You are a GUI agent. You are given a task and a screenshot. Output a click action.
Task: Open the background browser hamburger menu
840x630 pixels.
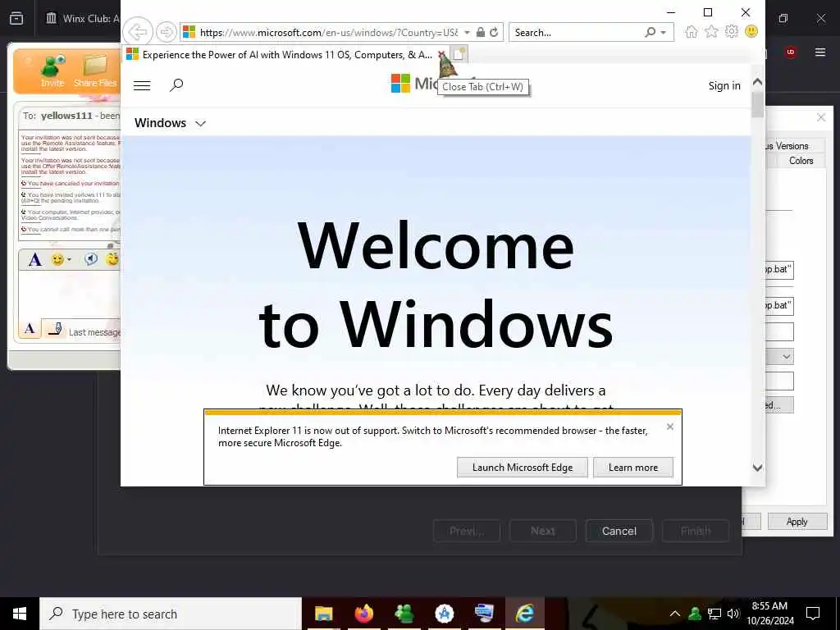[x=820, y=52]
